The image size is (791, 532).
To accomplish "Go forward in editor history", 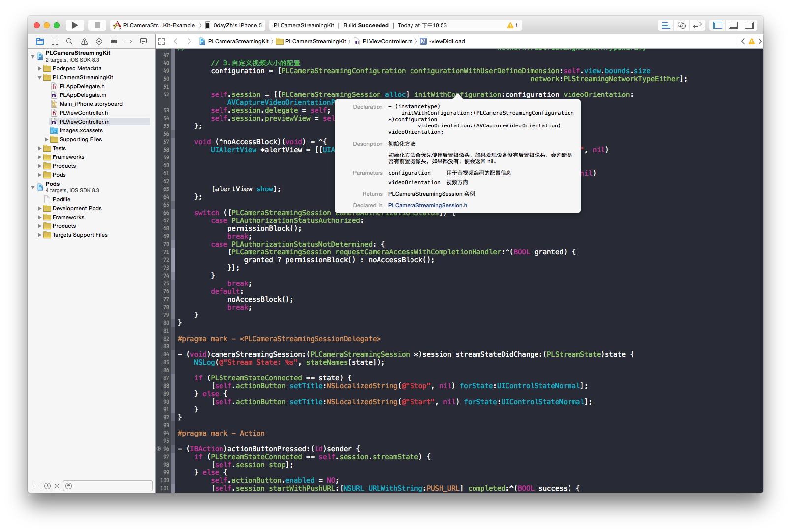I will coord(189,41).
